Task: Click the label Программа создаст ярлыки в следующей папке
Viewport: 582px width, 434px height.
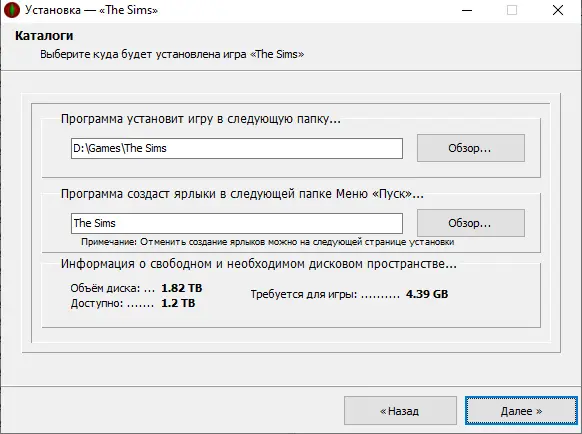Action: (242, 194)
